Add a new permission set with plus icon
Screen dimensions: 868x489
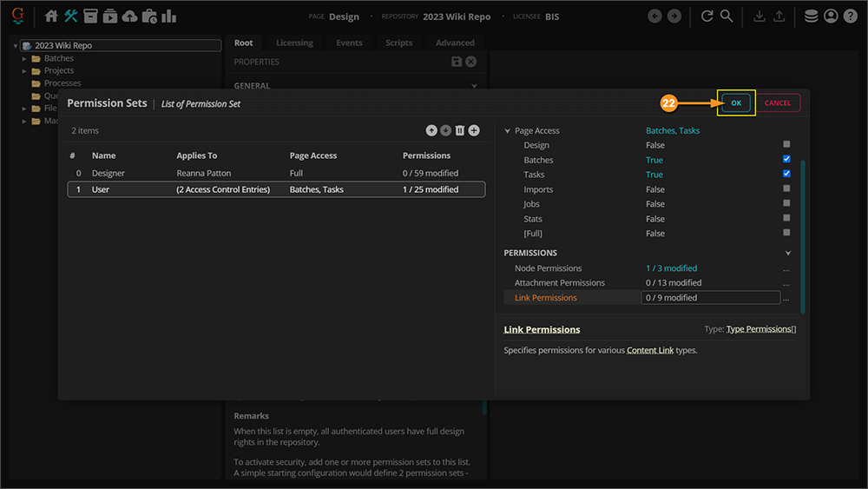tap(474, 130)
